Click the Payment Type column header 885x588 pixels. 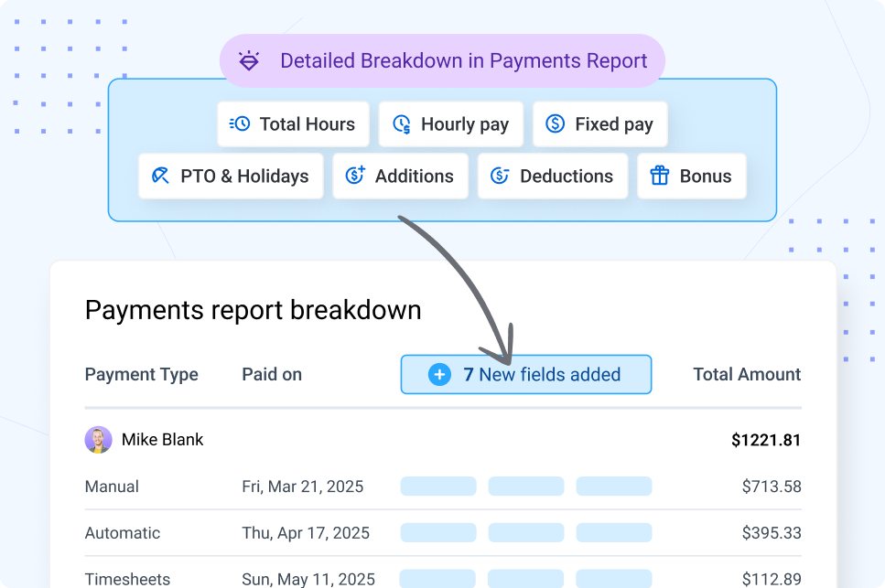[141, 375]
